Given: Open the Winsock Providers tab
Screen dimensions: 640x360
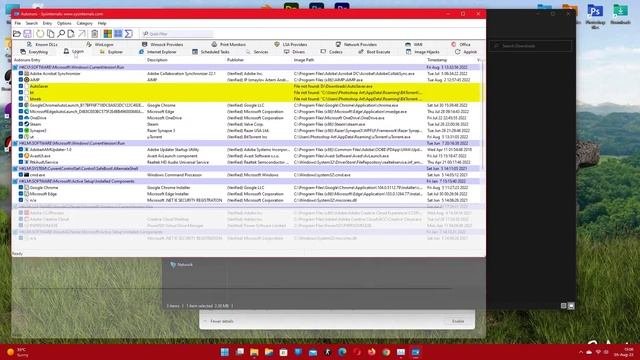Looking at the screenshot, I should pos(162,44).
